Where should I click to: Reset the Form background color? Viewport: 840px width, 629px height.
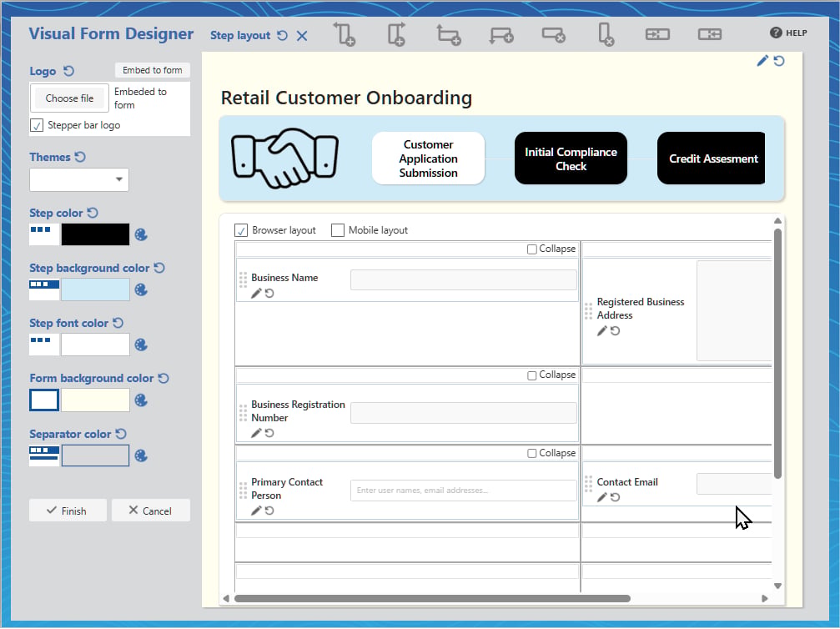163,378
